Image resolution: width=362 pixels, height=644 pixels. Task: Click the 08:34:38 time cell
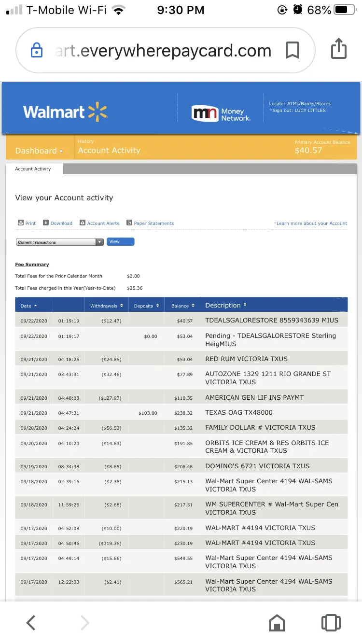pyautogui.click(x=69, y=467)
